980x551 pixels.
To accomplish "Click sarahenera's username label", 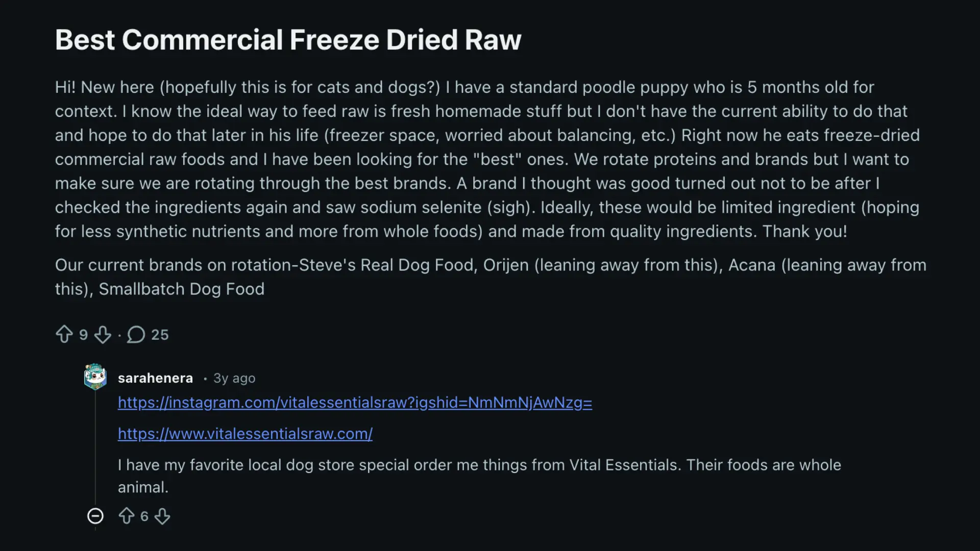I will pos(155,378).
